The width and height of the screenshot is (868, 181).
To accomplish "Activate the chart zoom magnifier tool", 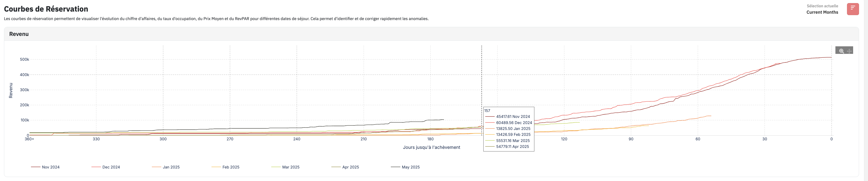I will tap(841, 51).
